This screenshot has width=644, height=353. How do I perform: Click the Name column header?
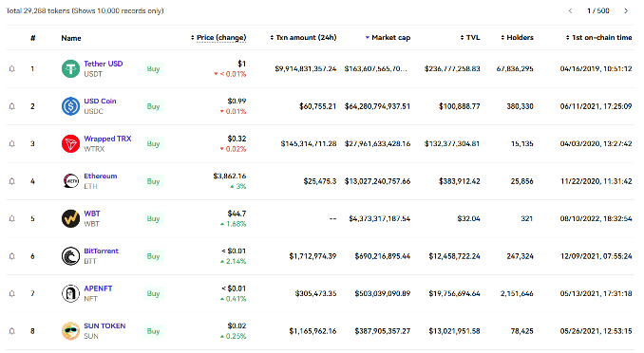(71, 38)
